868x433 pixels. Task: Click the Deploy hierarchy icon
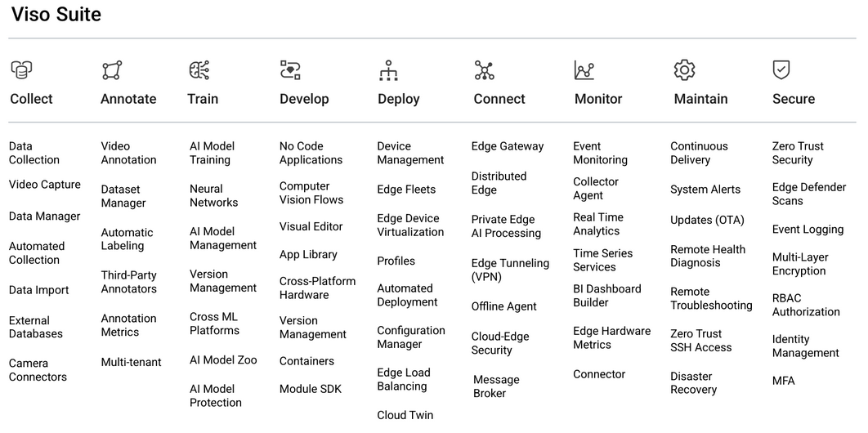point(388,71)
